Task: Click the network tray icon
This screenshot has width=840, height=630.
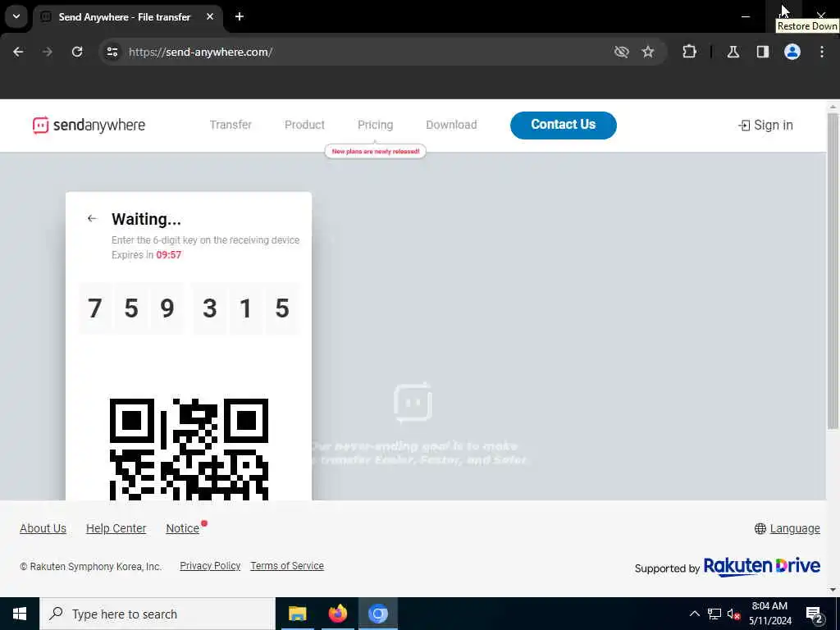Action: click(x=714, y=614)
